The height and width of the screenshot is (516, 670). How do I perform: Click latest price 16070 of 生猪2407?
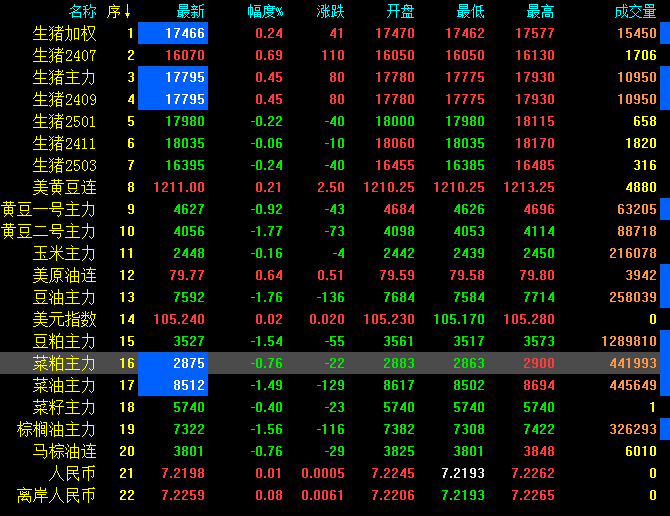tap(185, 55)
